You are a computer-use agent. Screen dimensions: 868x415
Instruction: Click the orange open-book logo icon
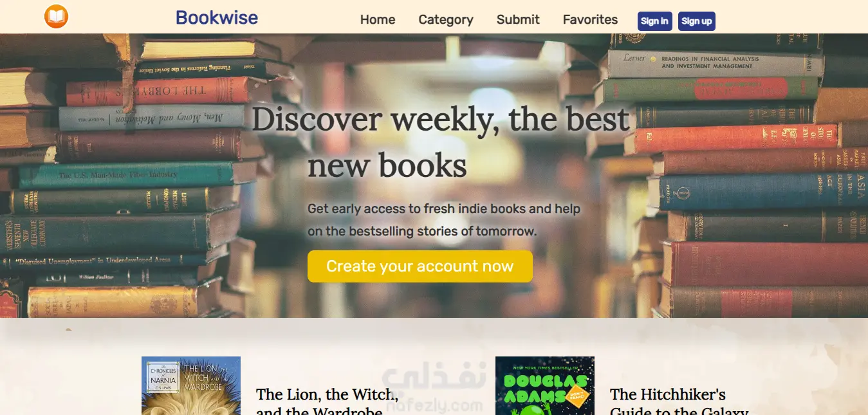pos(56,17)
